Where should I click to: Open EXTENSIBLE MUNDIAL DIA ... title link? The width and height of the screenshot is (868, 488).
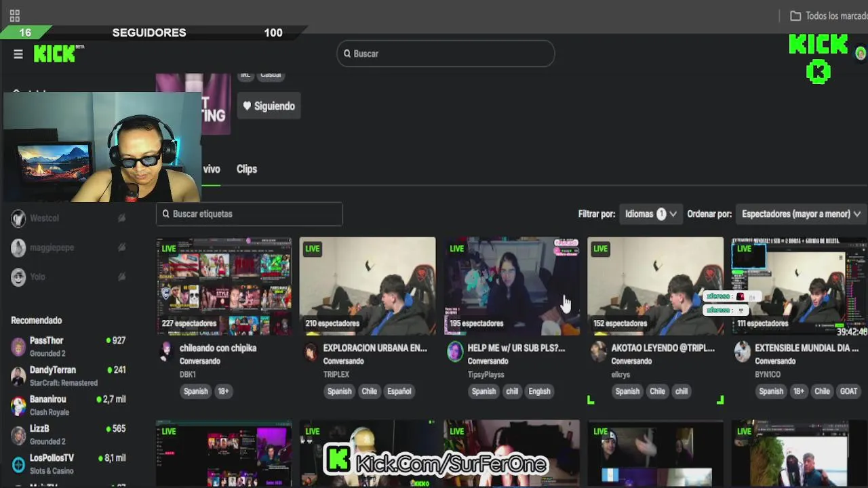(x=806, y=348)
